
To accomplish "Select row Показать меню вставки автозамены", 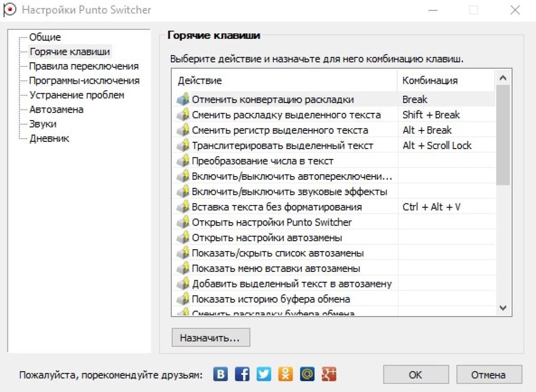I will 333,269.
